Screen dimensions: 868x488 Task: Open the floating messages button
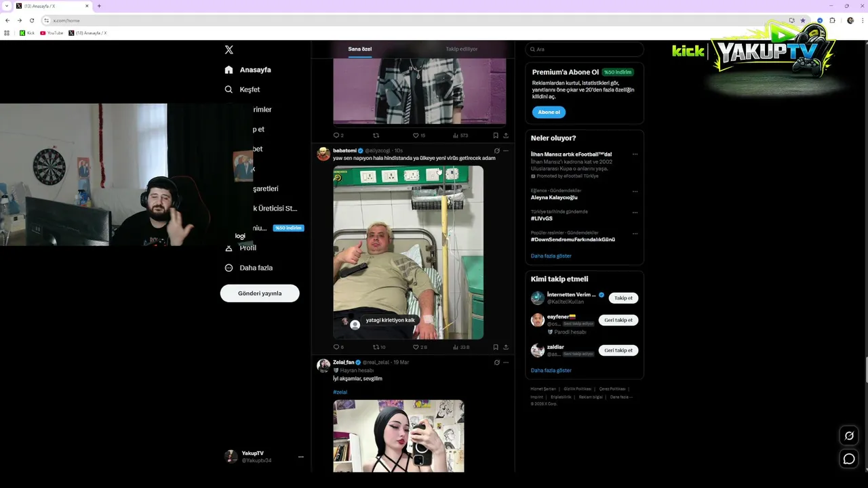pos(849,459)
